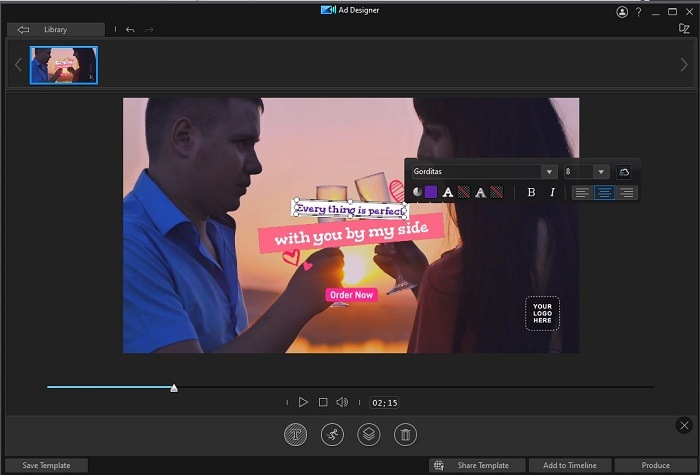This screenshot has width=700, height=475.
Task: Click the playback position slider handle
Action: click(174, 388)
